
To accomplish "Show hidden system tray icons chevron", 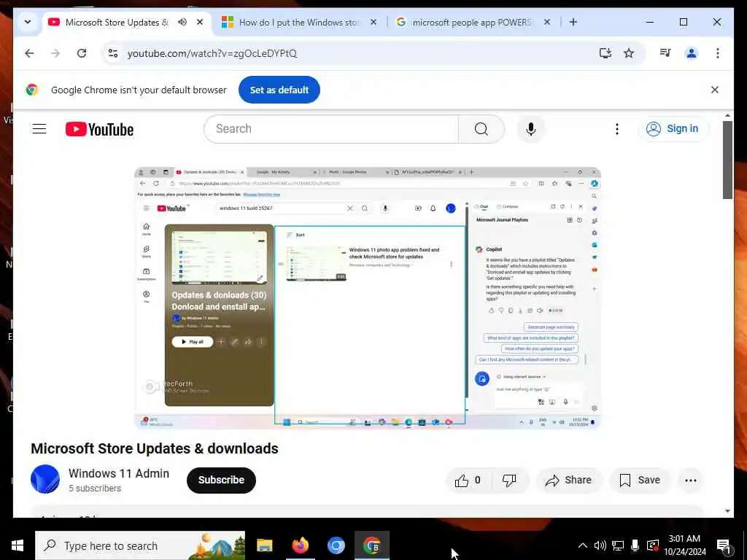I will click(582, 545).
